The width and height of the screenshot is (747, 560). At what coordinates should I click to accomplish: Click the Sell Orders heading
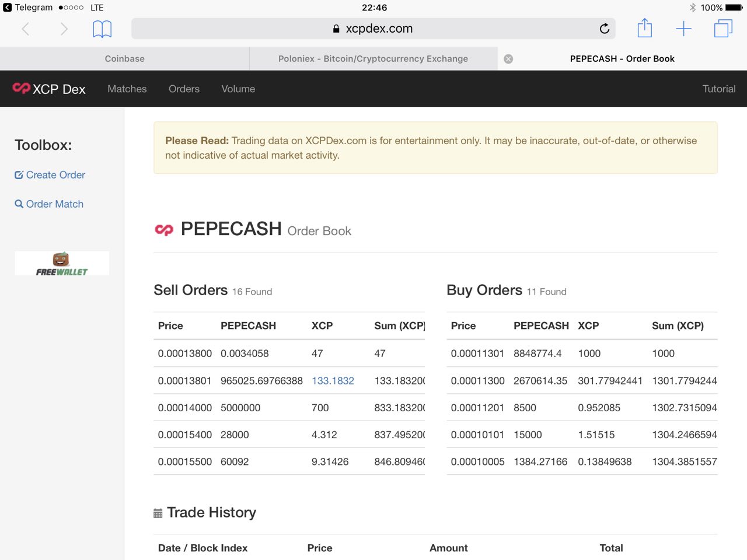(190, 290)
